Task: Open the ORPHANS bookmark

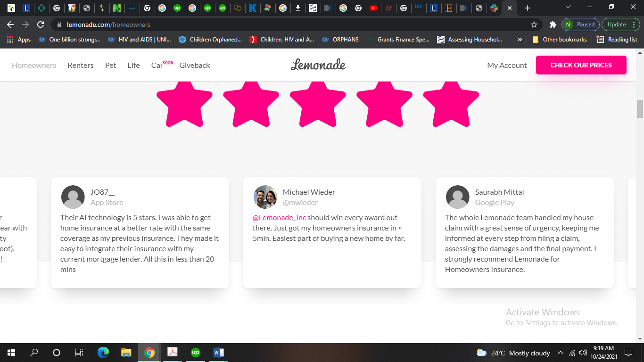Action: [340, 40]
